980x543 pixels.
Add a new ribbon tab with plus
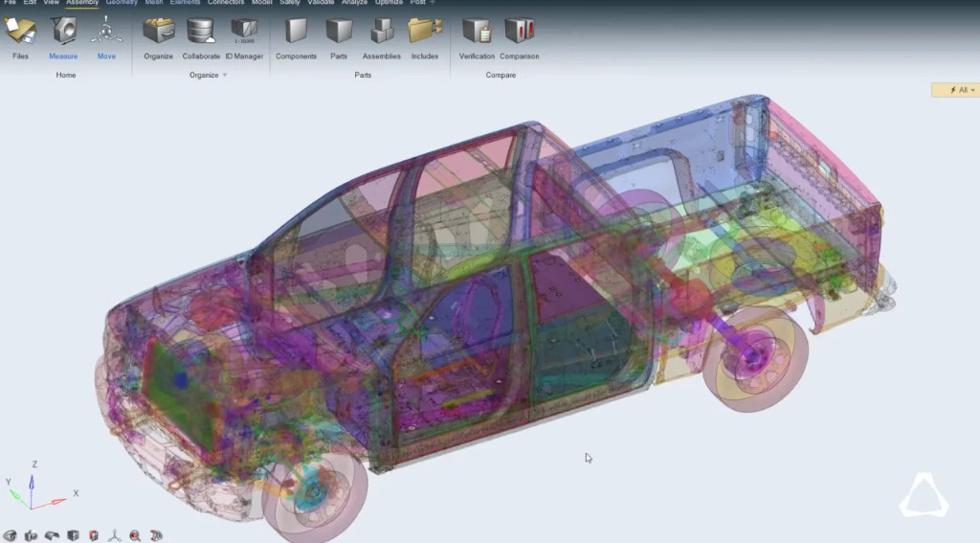point(433,3)
